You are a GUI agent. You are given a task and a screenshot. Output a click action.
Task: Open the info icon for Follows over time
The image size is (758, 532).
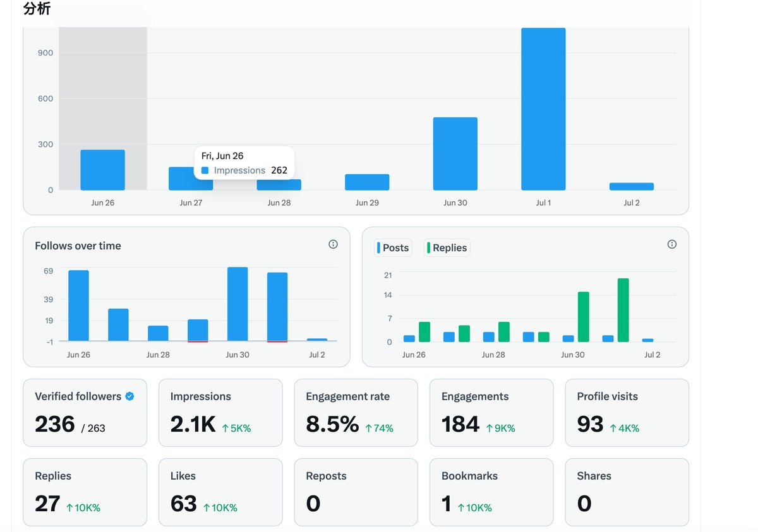coord(333,244)
